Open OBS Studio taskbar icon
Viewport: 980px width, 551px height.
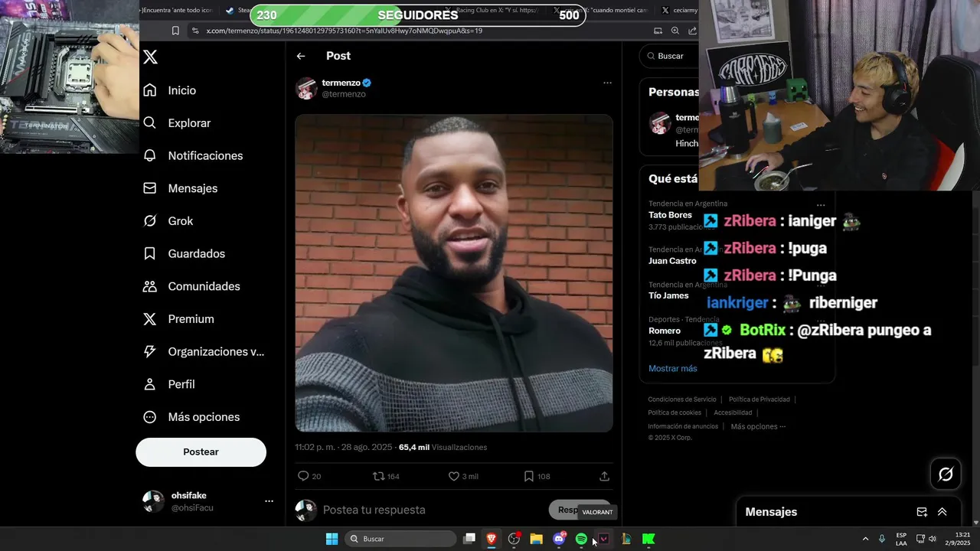click(x=514, y=539)
